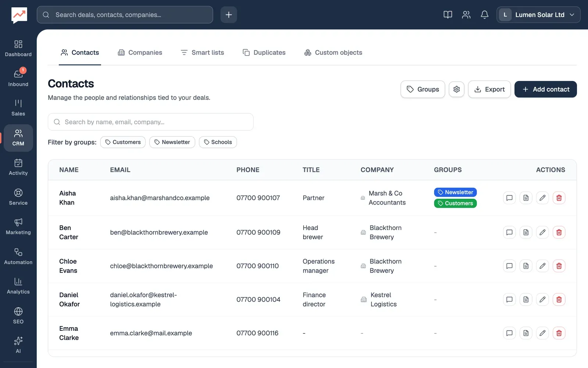Click the phone 07700 900104
Screen dimensions: 588x368
click(258, 300)
